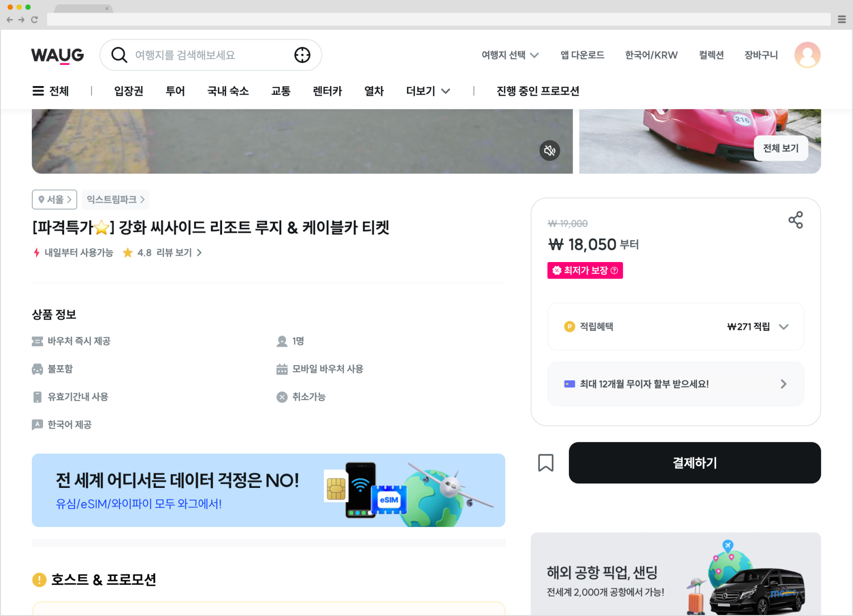Select the 국내 숙소 menu item
Image resolution: width=853 pixels, height=616 pixels.
[228, 91]
